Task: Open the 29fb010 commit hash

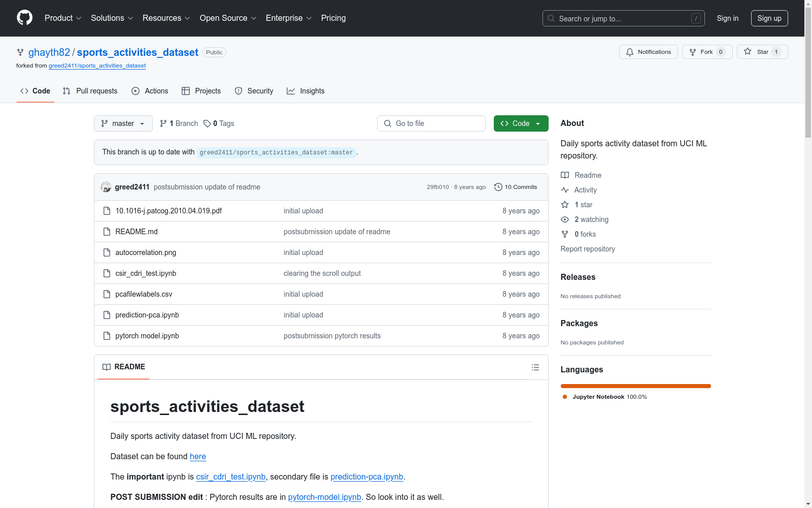Action: point(438,187)
